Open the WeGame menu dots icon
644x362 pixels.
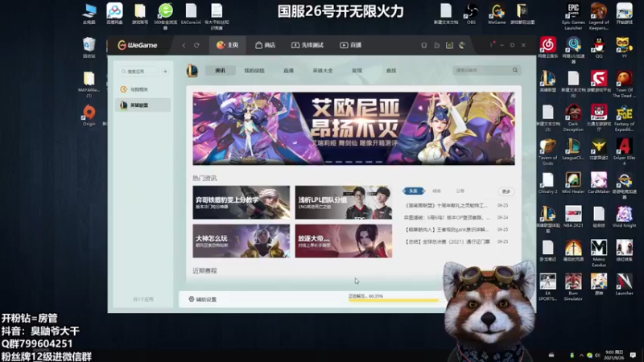pos(491,45)
